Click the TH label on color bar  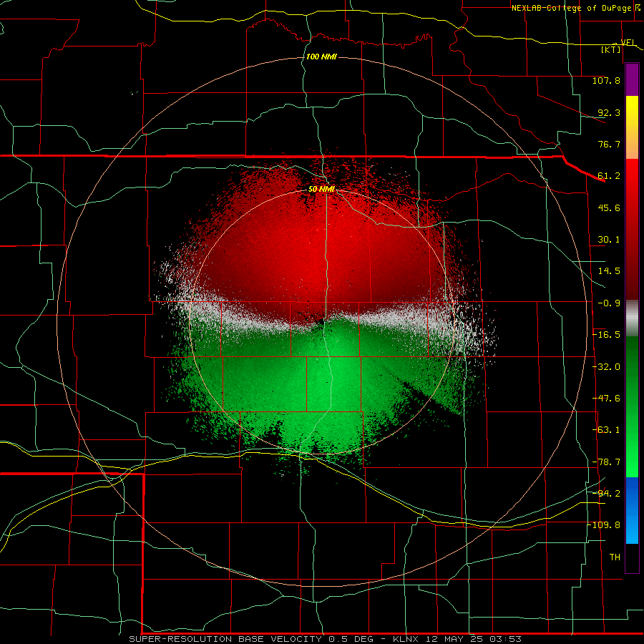615,557
